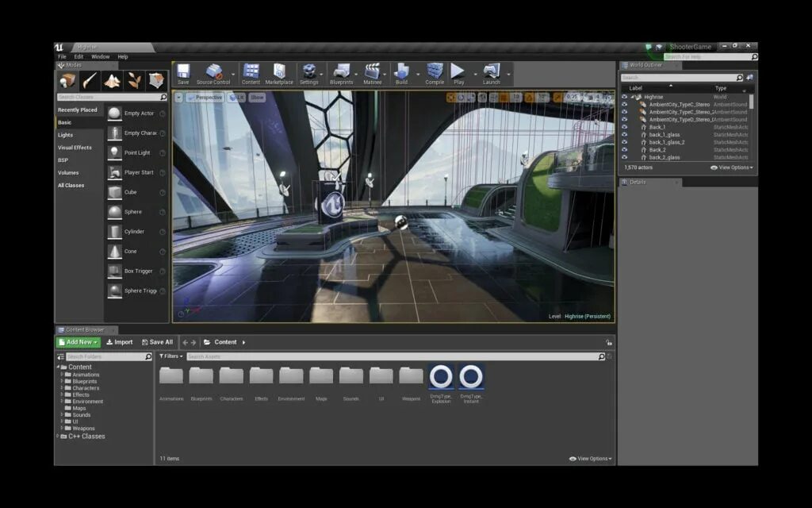
Task: Click the Content Browser lock icon
Action: point(609,343)
